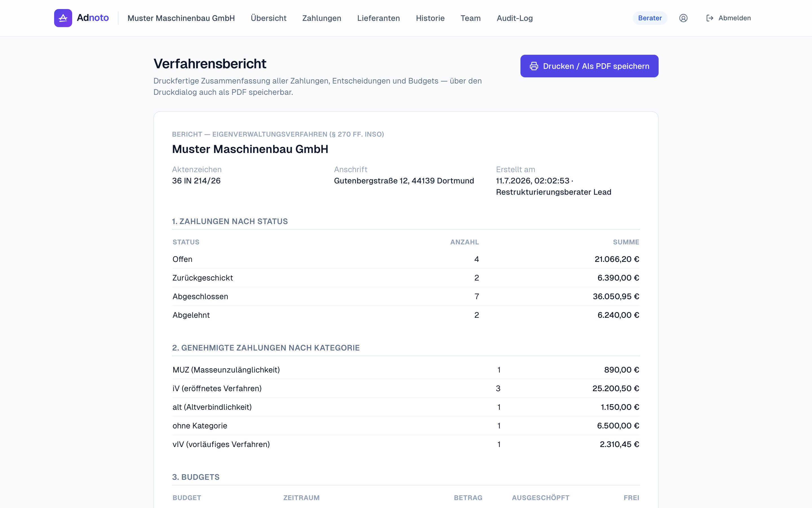Click the BUDGET column header

point(187,498)
